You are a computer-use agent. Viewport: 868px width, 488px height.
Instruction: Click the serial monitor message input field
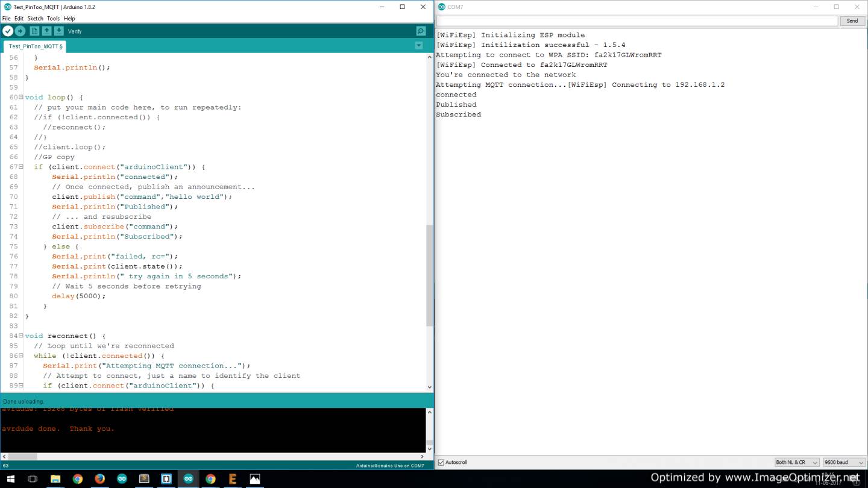[x=637, y=20]
